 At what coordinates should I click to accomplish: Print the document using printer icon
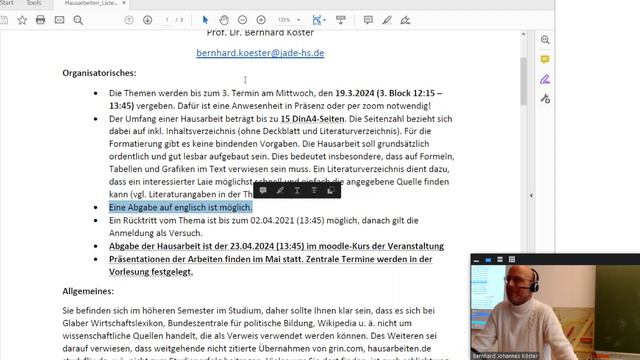pyautogui.click(x=40, y=20)
